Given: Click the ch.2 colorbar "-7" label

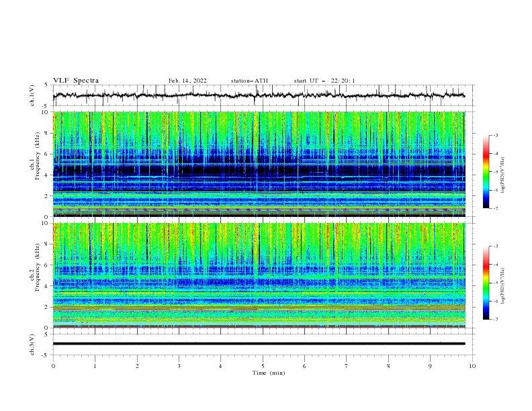Looking at the screenshot, I should [496, 319].
